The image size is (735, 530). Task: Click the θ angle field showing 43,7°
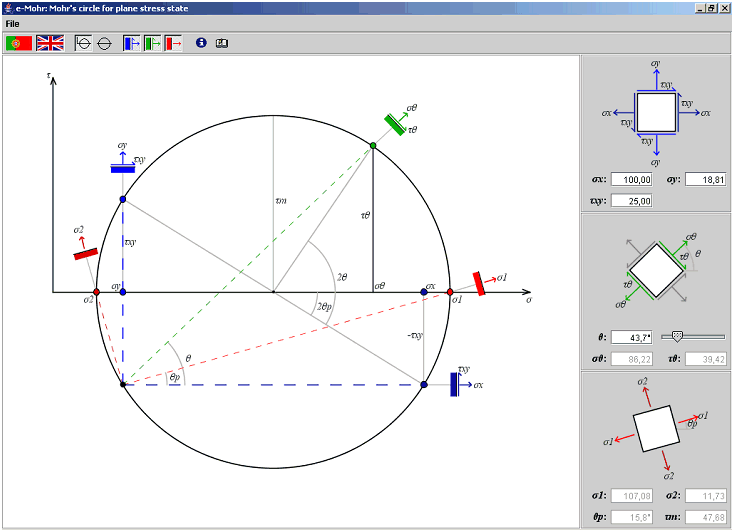631,337
